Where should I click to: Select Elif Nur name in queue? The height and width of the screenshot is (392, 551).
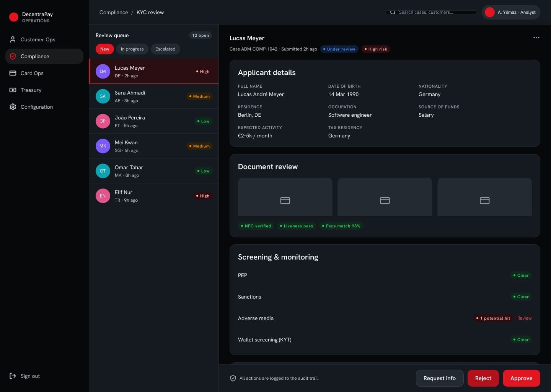[x=124, y=192]
